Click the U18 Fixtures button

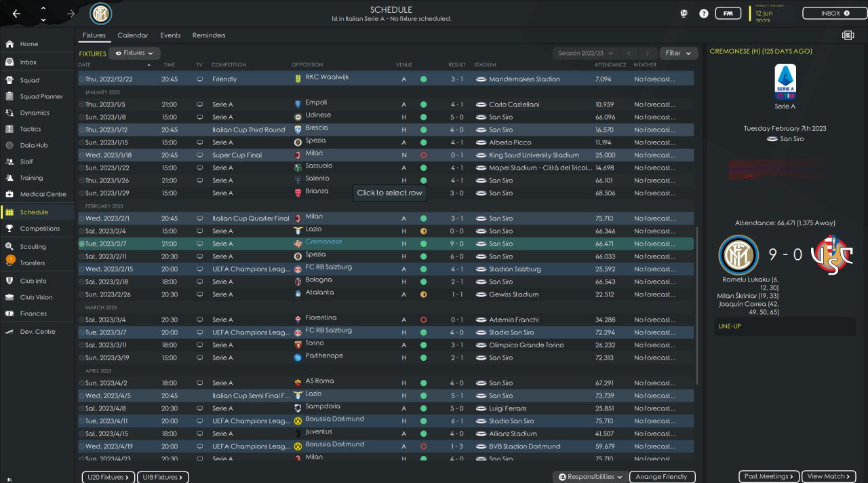point(163,477)
